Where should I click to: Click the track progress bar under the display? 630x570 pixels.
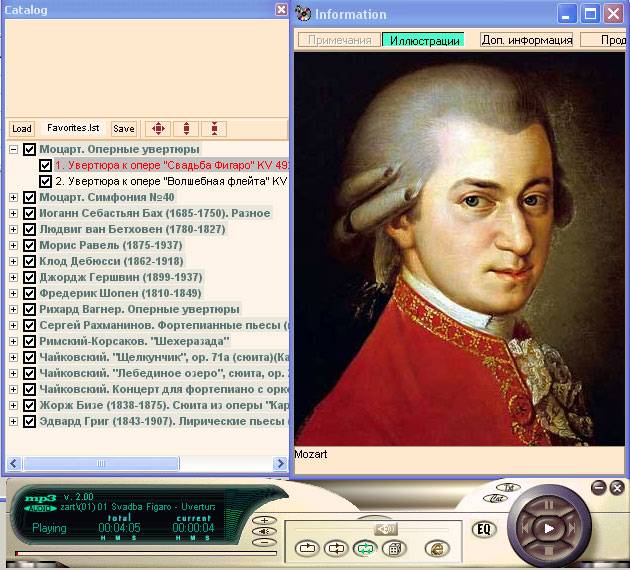(x=145, y=554)
